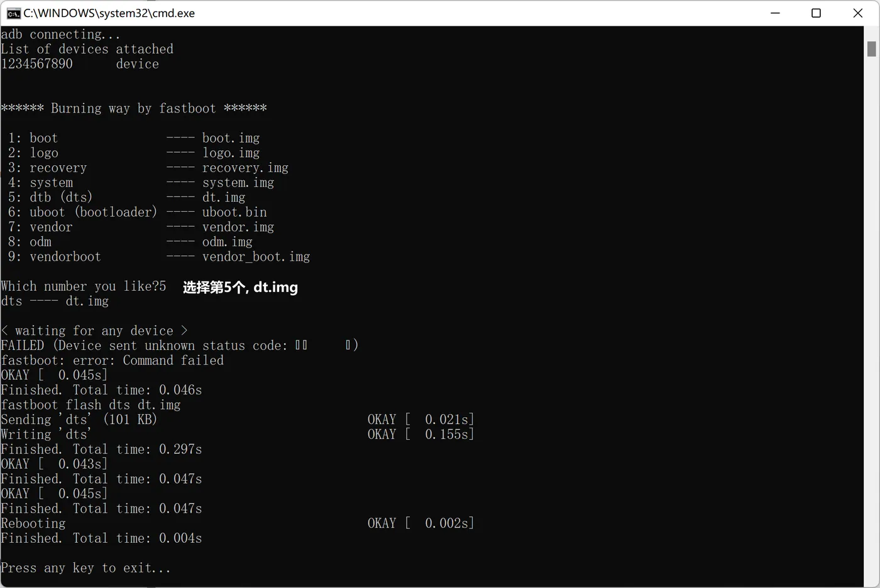This screenshot has width=880, height=588.
Task: Click the recovery.img file name
Action: point(245,168)
